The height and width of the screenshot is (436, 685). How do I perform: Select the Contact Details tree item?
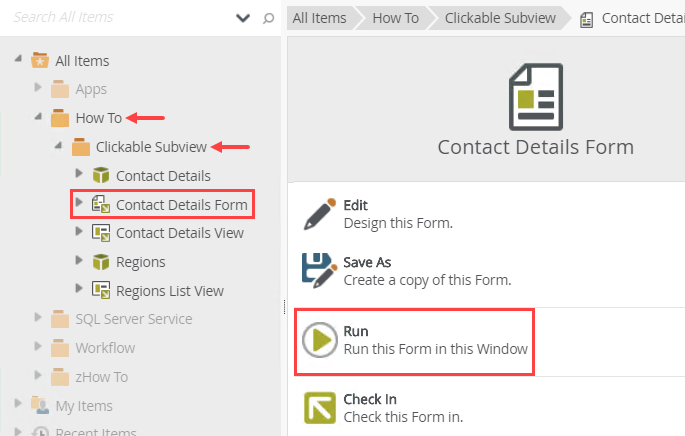click(x=163, y=176)
